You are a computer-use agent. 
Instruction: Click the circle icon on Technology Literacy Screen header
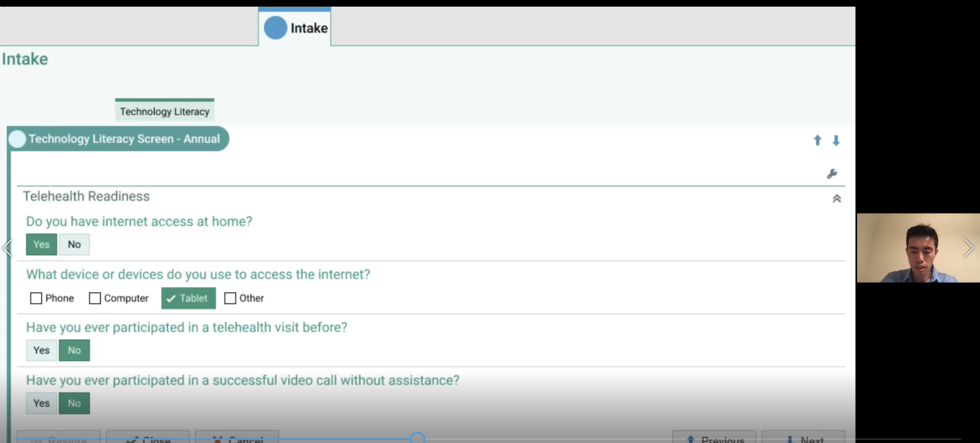click(x=17, y=139)
